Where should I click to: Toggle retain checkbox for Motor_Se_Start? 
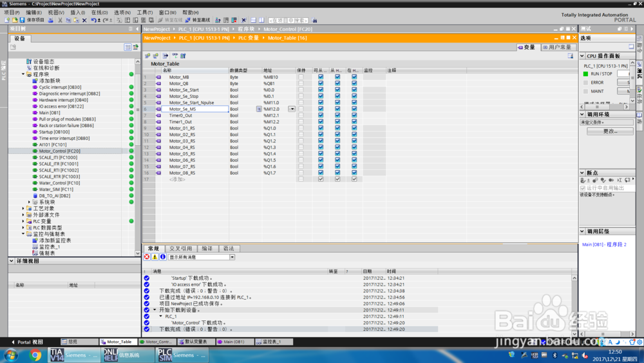[301, 90]
